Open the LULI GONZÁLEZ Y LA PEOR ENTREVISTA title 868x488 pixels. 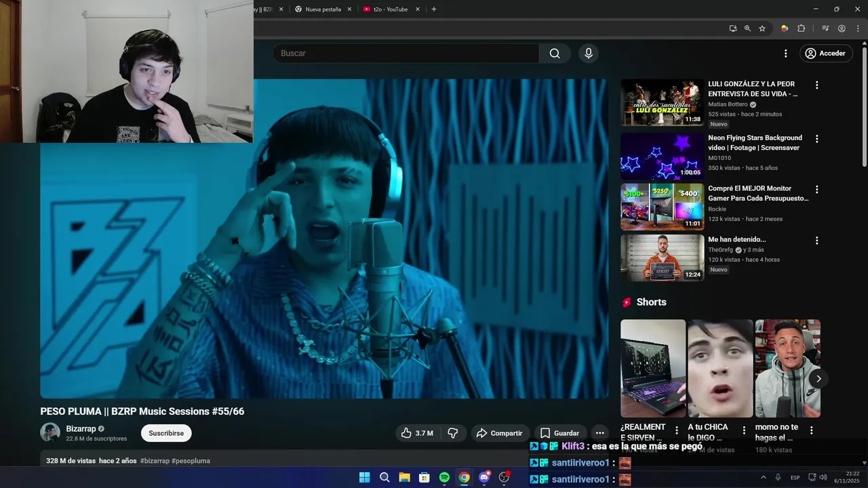(753, 89)
